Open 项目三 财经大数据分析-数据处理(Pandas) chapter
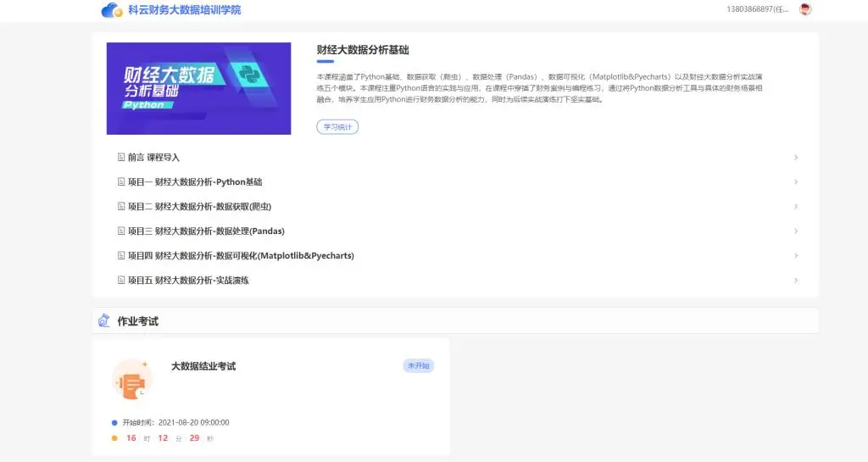 click(x=206, y=231)
